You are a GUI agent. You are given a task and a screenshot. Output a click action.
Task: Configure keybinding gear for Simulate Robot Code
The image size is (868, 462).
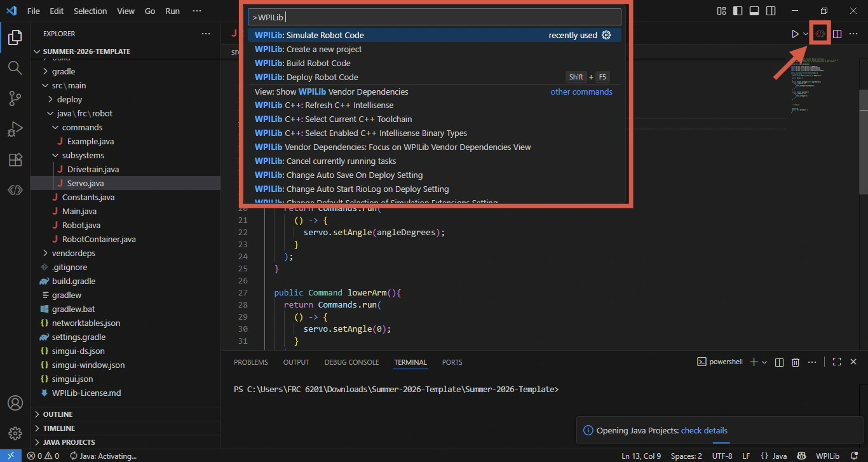click(606, 35)
